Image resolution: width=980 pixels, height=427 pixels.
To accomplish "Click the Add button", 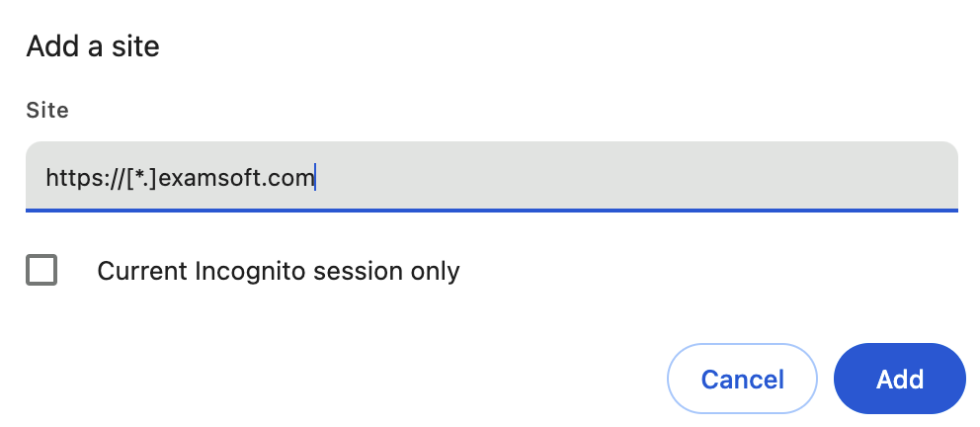I will pyautogui.click(x=899, y=380).
